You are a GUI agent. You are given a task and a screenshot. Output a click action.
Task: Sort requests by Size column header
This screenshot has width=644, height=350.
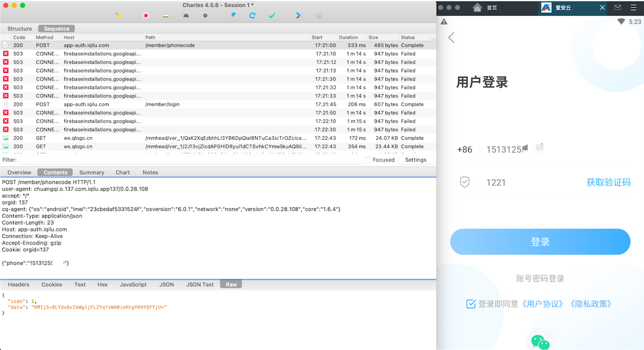373,38
